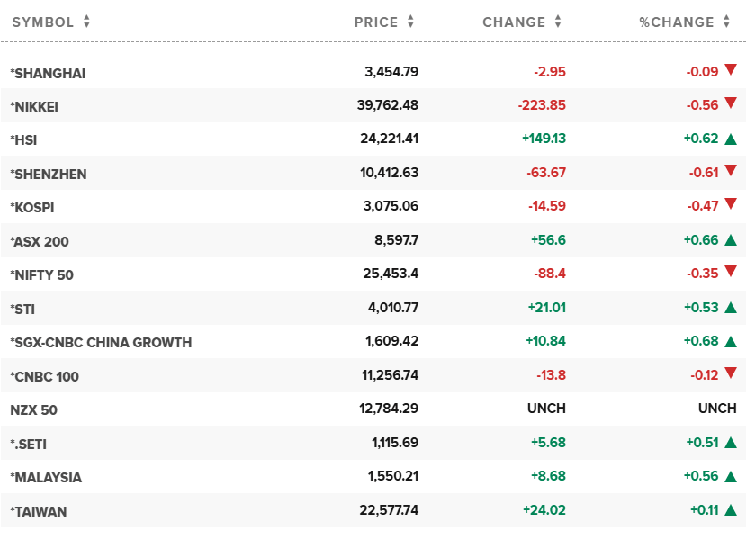Viewport: 756px width, 539px height.
Task: Click the *SHENZHEN change value -63.67
Action: pos(542,174)
